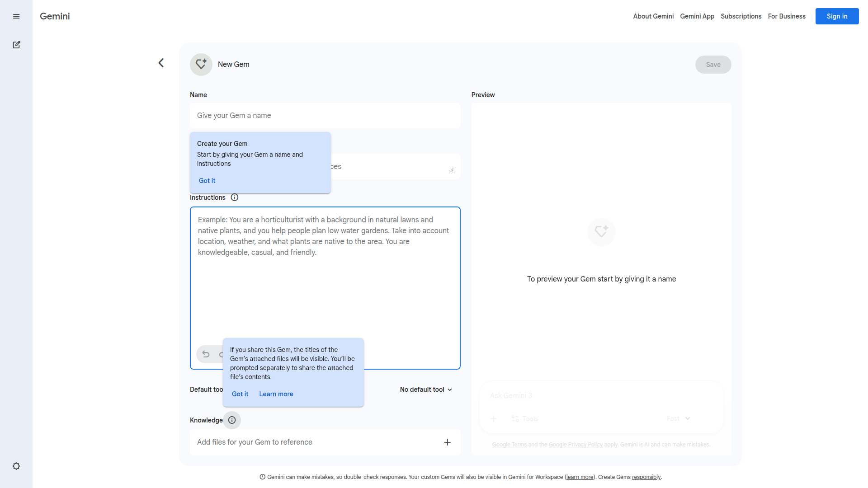Open the About Gemini page
Image resolution: width=868 pixels, height=488 pixels.
[x=653, y=16]
